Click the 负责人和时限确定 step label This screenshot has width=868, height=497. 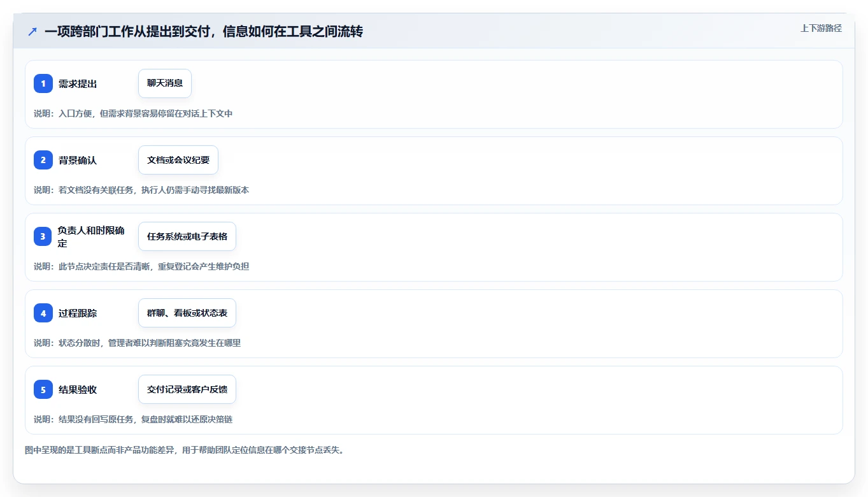[91, 236]
